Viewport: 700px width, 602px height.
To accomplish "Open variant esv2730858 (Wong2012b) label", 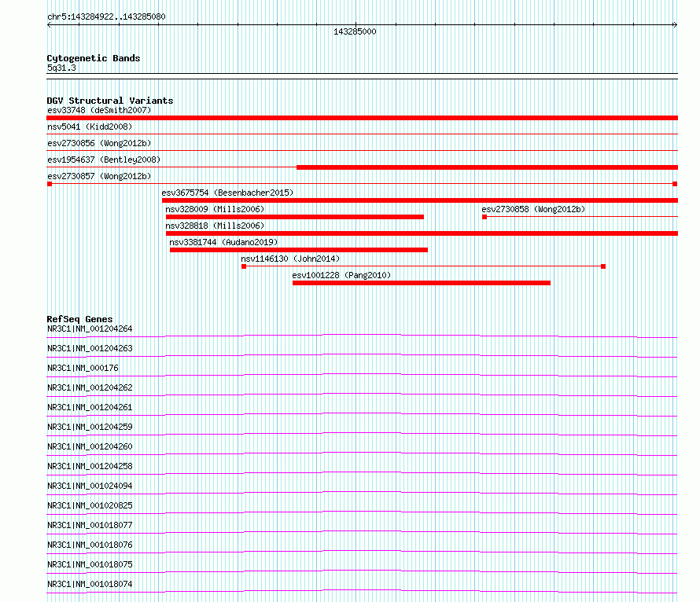I will coord(533,209).
